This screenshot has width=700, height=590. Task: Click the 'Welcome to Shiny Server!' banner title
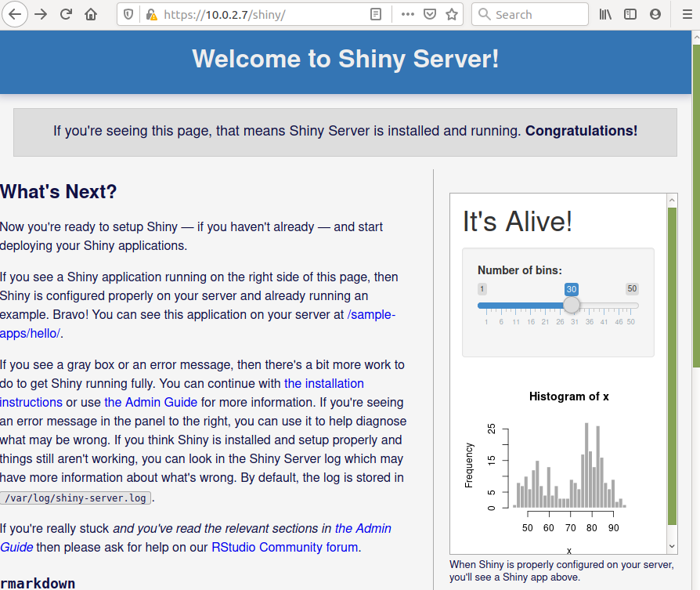(x=345, y=59)
